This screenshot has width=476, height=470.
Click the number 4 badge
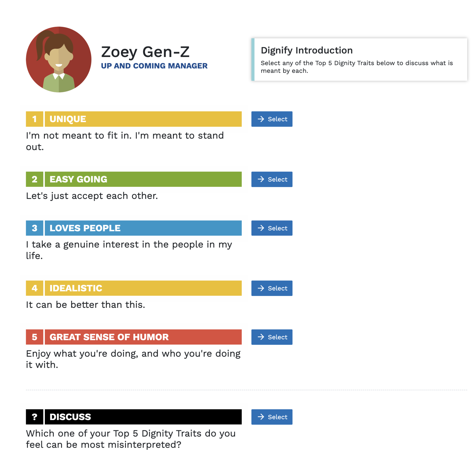point(34,288)
